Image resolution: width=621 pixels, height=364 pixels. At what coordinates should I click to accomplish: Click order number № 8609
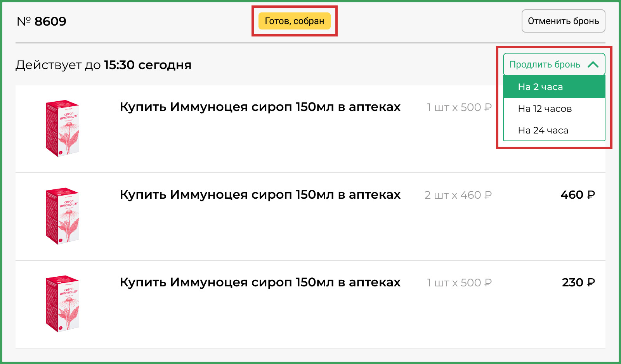tap(42, 21)
